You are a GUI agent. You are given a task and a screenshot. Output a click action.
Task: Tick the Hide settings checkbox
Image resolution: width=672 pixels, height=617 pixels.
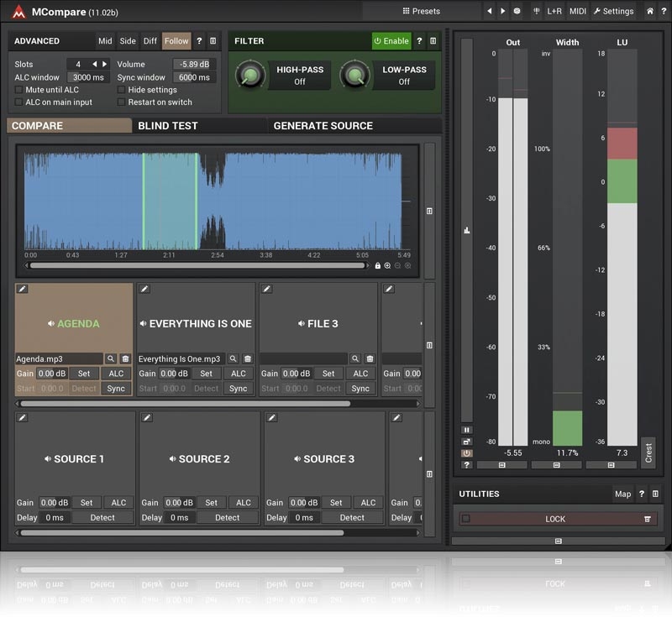pyautogui.click(x=121, y=90)
